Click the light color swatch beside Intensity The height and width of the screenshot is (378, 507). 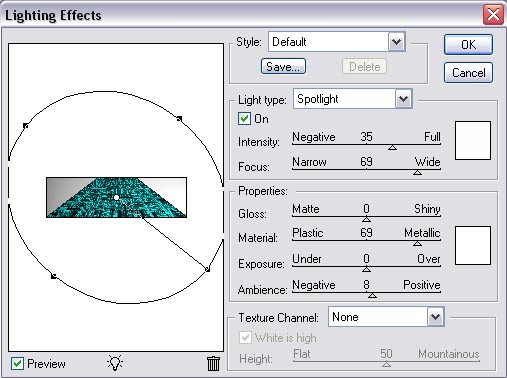coord(473,140)
